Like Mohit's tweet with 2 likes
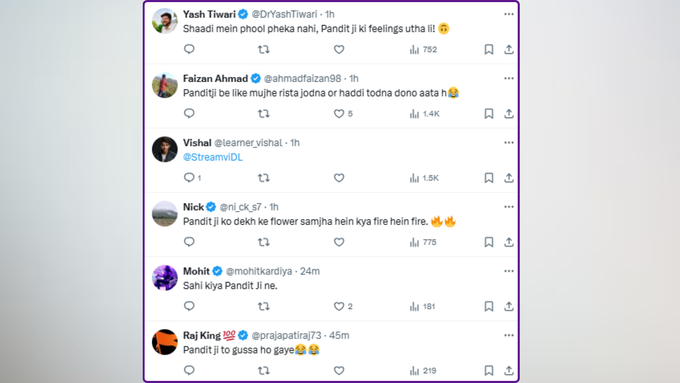Screen dimensions: 680x383 pyautogui.click(x=343, y=306)
